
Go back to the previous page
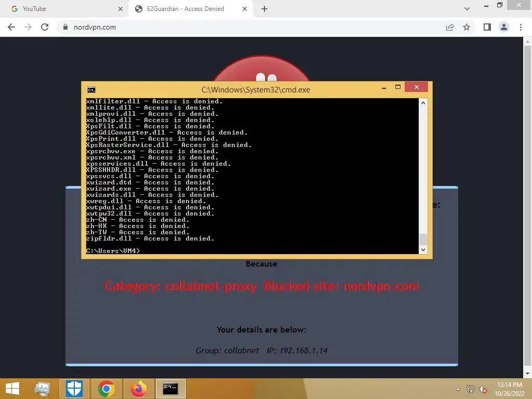(x=11, y=27)
